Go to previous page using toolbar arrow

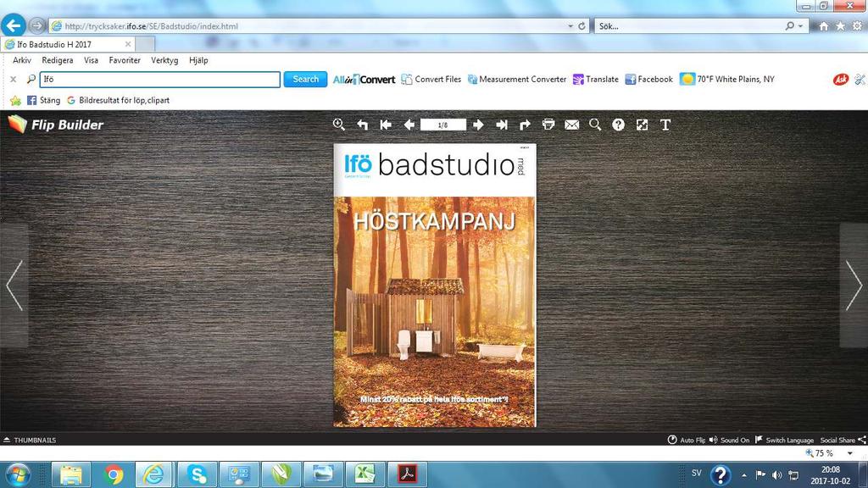tap(409, 125)
